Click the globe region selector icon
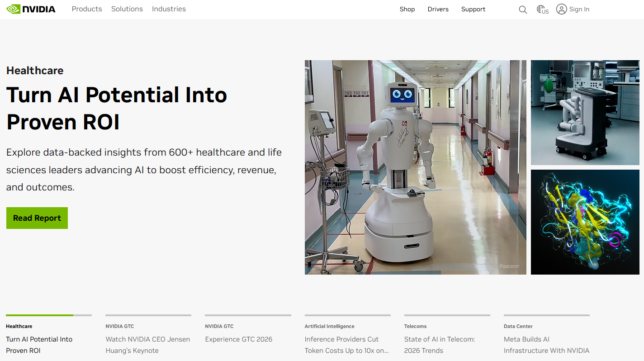The image size is (644, 361). coord(542,9)
